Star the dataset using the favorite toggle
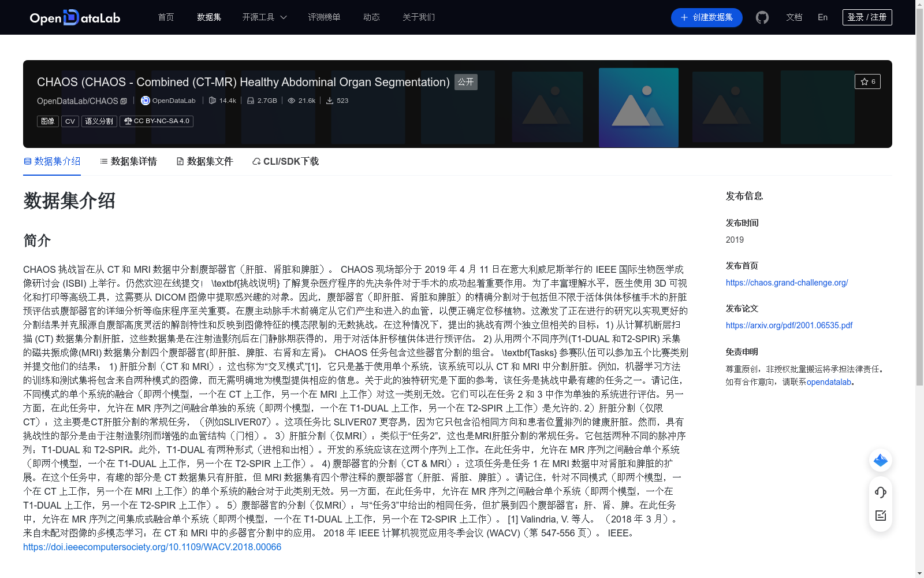924x578 pixels. pos(867,81)
